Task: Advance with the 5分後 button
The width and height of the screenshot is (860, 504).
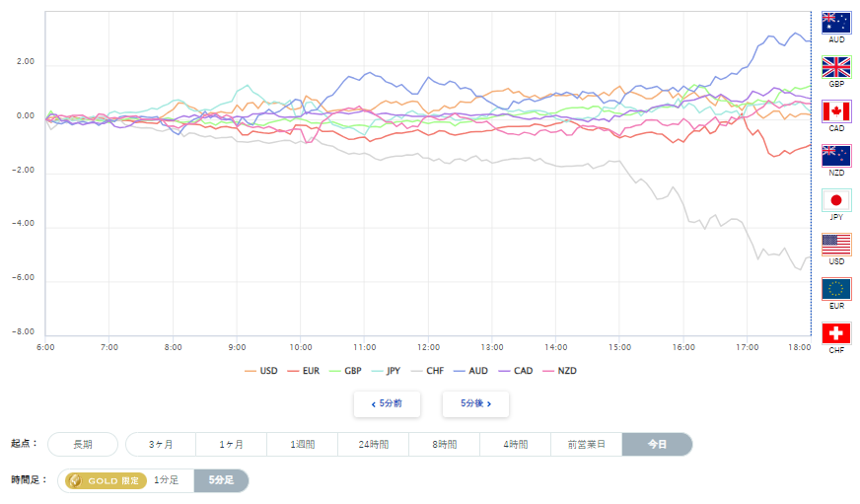Action: click(x=476, y=404)
